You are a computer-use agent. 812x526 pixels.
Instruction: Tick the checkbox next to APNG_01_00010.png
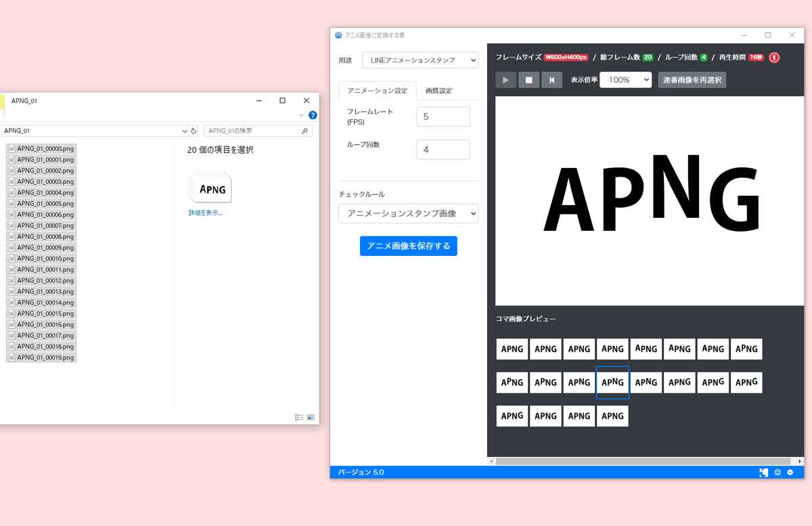tap(8, 258)
